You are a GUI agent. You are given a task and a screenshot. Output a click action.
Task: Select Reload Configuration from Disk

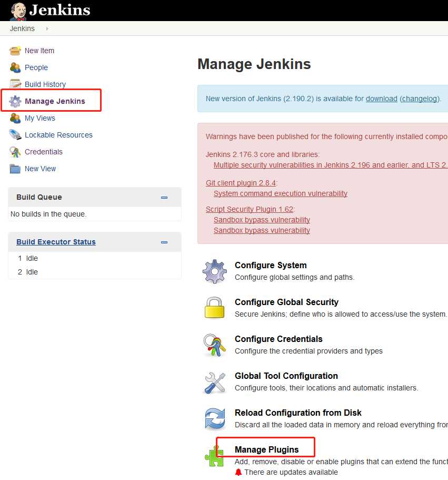[298, 413]
